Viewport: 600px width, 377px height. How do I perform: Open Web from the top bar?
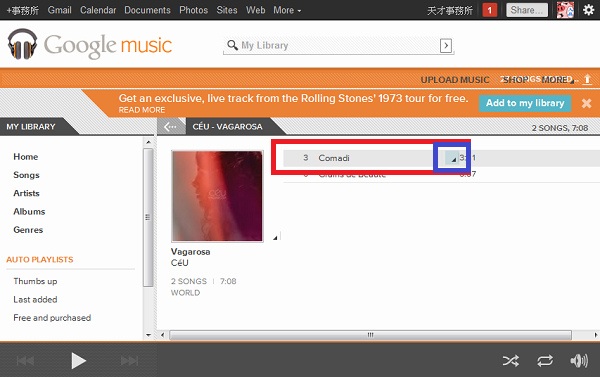click(256, 10)
